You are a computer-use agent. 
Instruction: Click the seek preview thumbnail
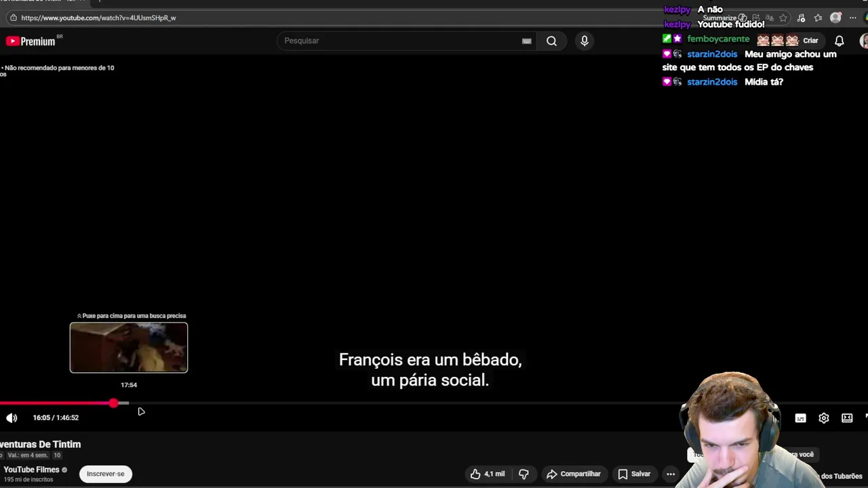point(129,348)
